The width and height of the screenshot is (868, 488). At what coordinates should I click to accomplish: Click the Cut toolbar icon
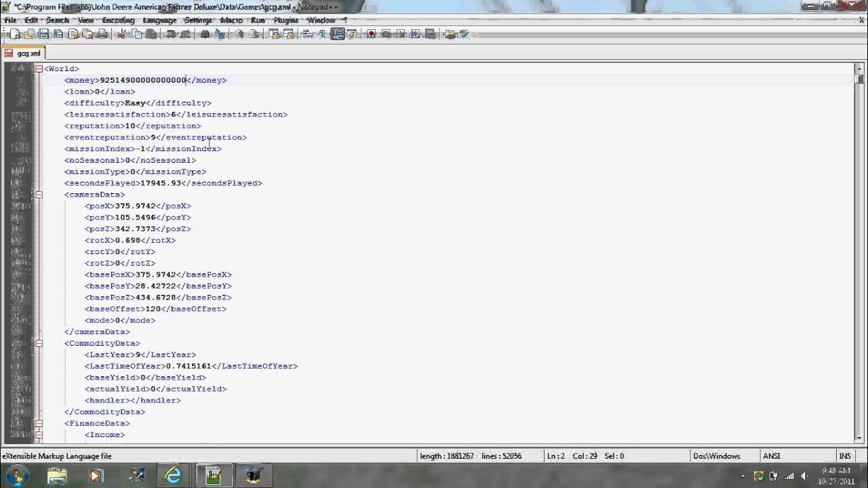coord(122,34)
